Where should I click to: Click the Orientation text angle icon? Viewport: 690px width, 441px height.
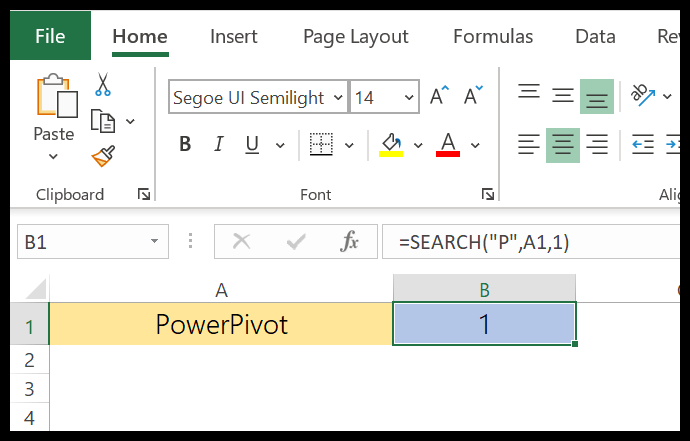(x=642, y=95)
